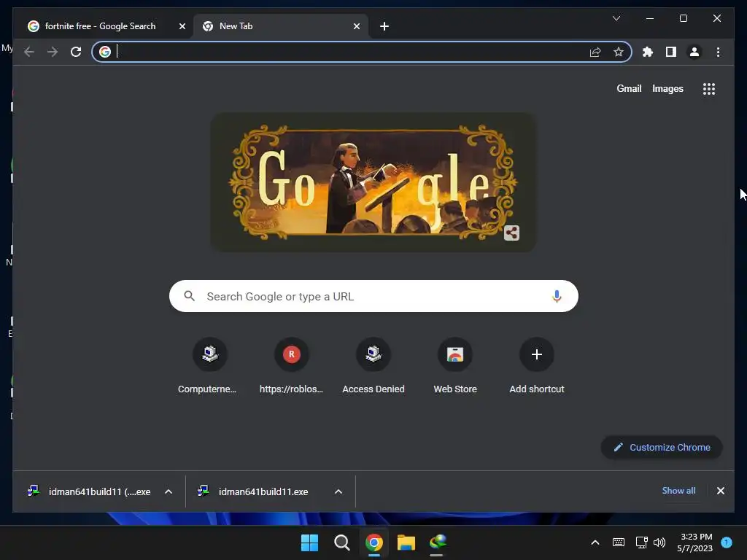Open File Explorer from the taskbar
The image size is (747, 560).
(x=406, y=542)
